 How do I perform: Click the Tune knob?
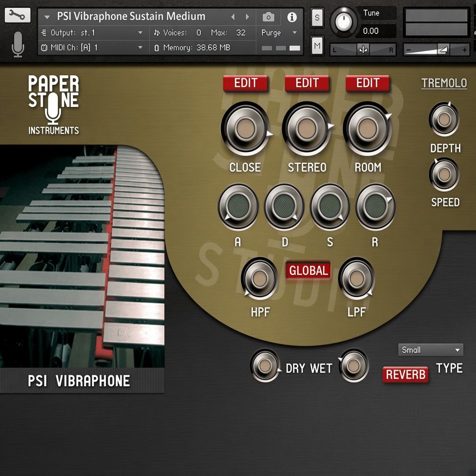[x=344, y=22]
